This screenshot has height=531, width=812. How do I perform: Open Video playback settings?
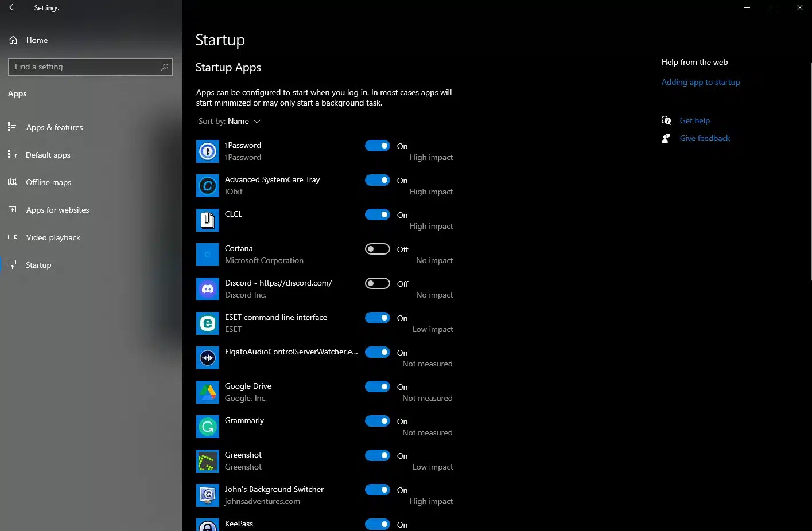53,237
